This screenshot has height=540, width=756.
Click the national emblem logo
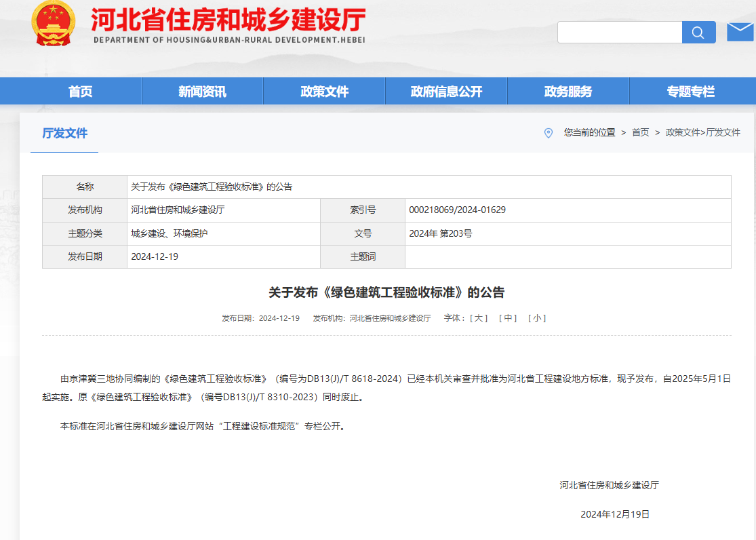pyautogui.click(x=53, y=24)
